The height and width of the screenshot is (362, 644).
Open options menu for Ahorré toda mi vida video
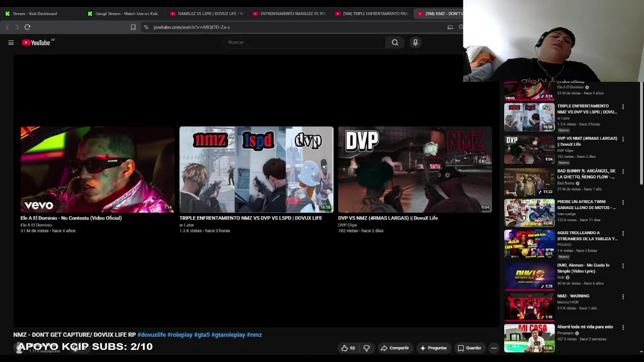(623, 327)
